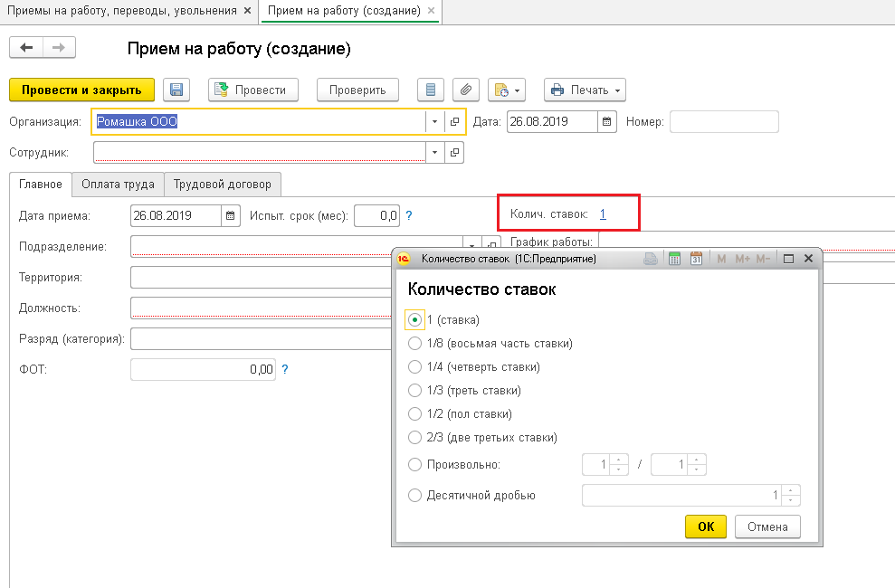Open calendar icon in dialog title bar
Image resolution: width=895 pixels, height=588 pixels.
coord(696,259)
